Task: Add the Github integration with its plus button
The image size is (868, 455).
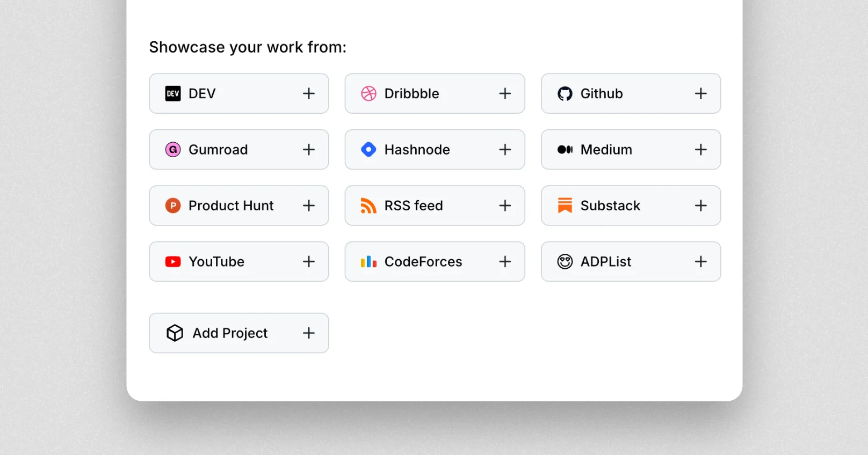Action: point(701,93)
